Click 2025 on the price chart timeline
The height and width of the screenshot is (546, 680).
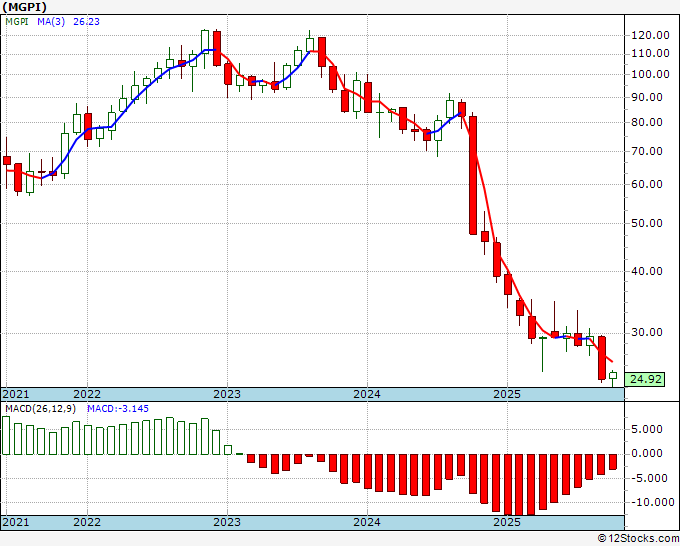tap(507, 394)
